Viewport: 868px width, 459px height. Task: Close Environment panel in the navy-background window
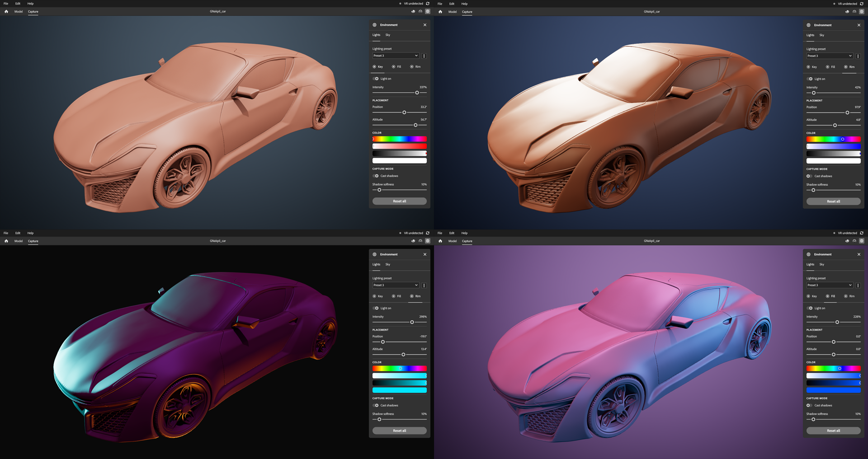point(859,25)
